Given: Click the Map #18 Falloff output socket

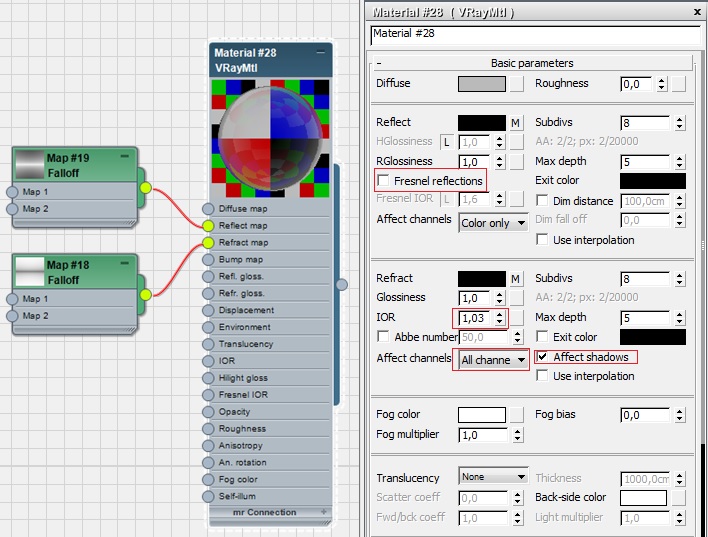Looking at the screenshot, I should pos(145,295).
